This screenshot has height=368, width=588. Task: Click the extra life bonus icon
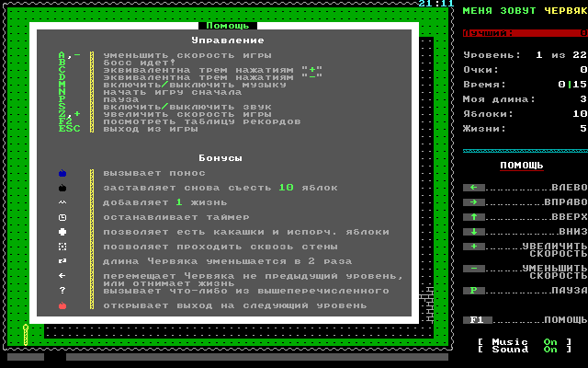click(62, 202)
